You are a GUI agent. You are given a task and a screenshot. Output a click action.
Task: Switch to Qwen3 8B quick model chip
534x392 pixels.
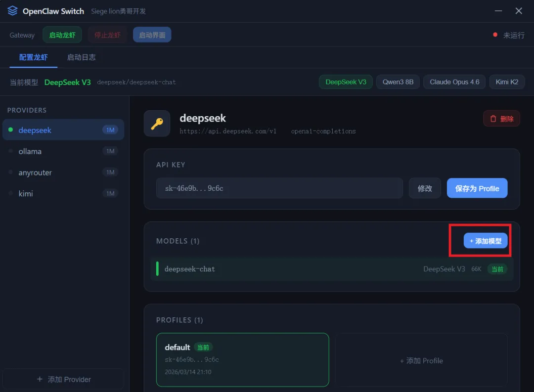pos(398,82)
